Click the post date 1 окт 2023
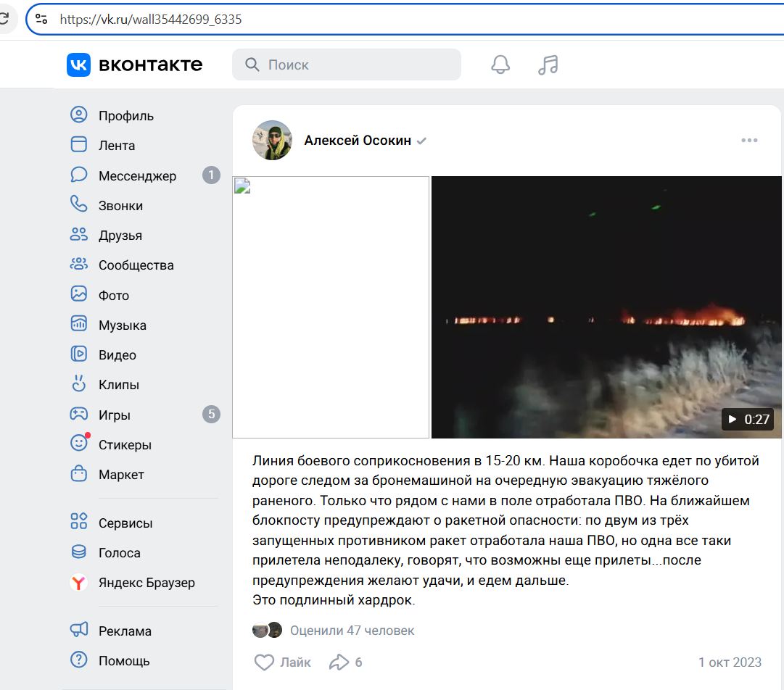This screenshot has height=690, width=784. (730, 662)
